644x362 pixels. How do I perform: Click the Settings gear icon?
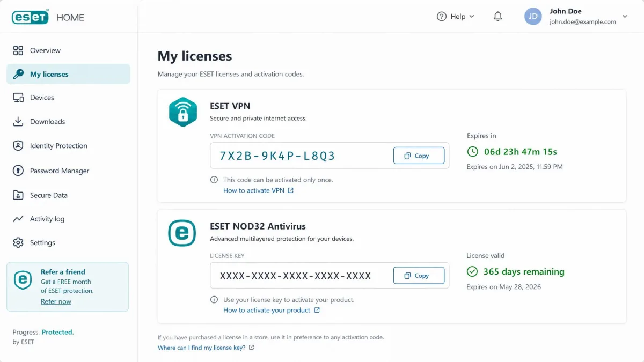(18, 242)
